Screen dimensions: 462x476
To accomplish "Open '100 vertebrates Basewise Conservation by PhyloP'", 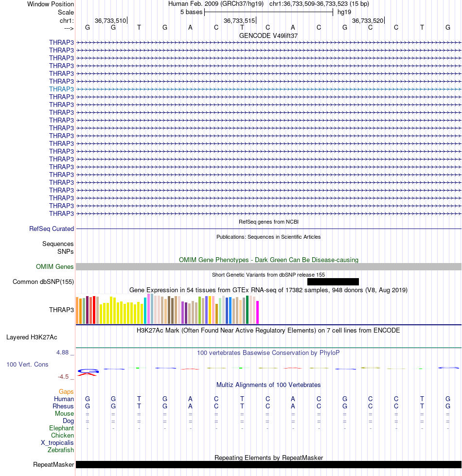I will (268, 353).
